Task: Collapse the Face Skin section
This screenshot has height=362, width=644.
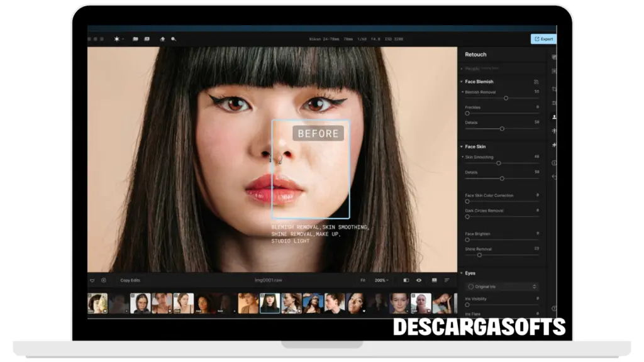Action: (462, 146)
